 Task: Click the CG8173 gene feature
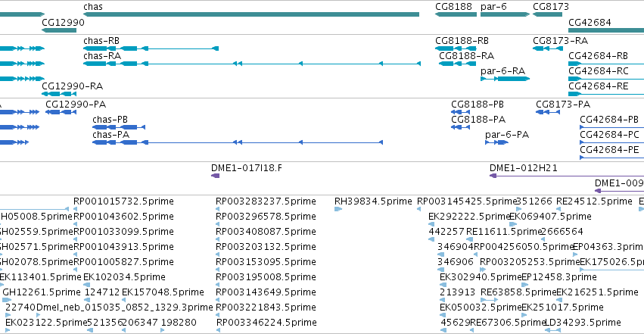547,15
